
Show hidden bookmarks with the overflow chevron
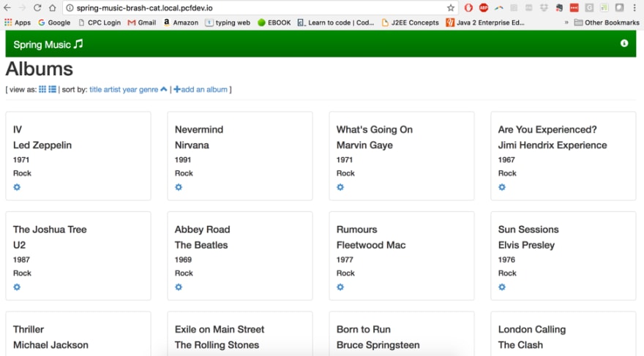pyautogui.click(x=566, y=23)
